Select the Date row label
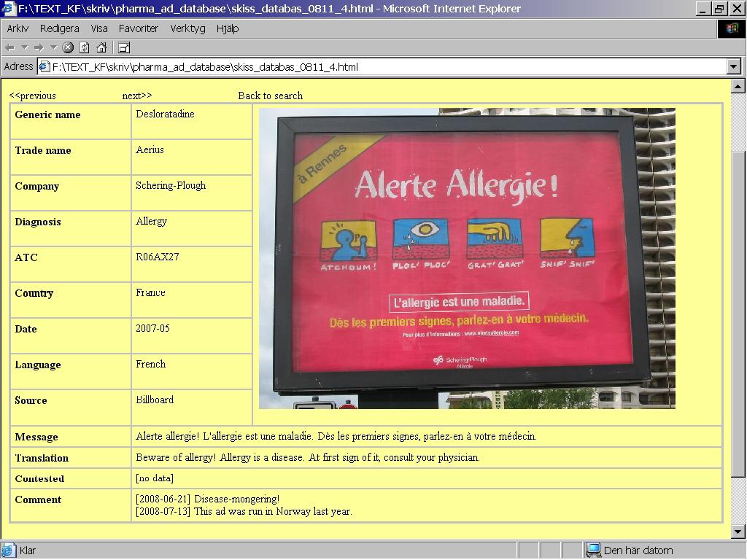 coord(26,329)
